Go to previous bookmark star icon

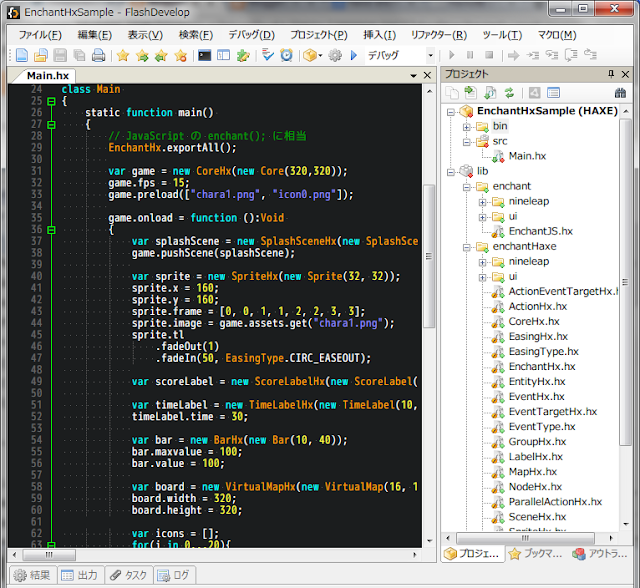(x=161, y=55)
